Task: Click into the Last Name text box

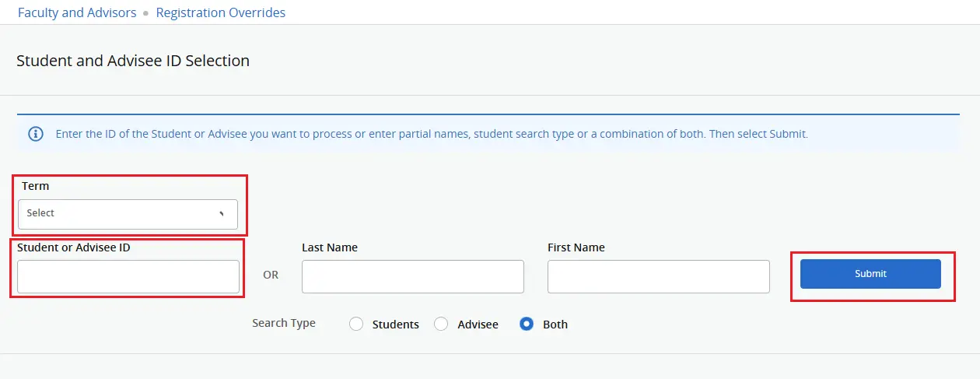Action: (412, 276)
